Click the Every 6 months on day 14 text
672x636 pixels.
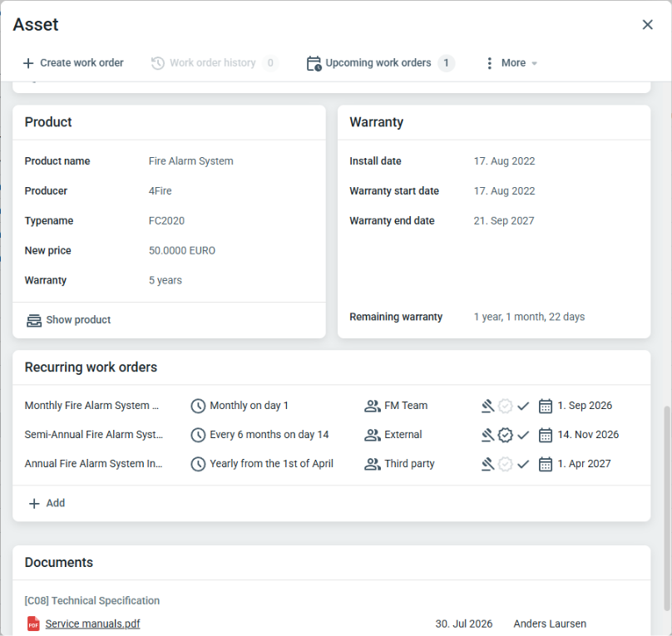[x=269, y=435]
